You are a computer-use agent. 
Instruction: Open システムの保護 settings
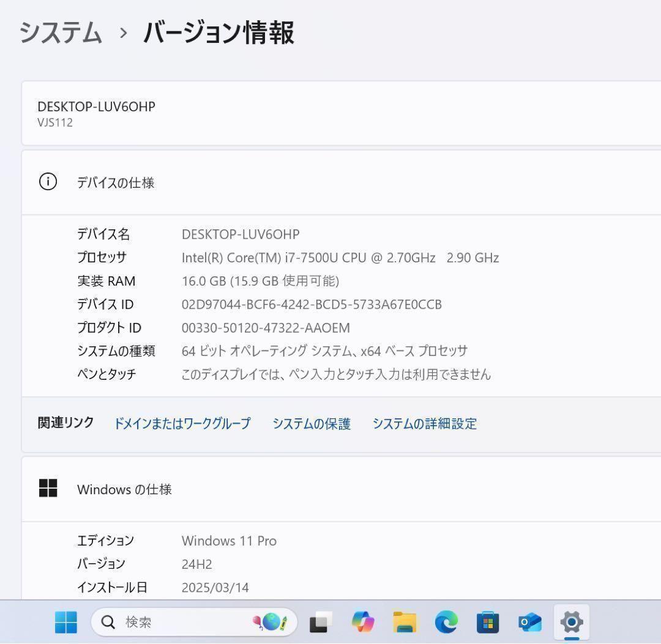(312, 423)
